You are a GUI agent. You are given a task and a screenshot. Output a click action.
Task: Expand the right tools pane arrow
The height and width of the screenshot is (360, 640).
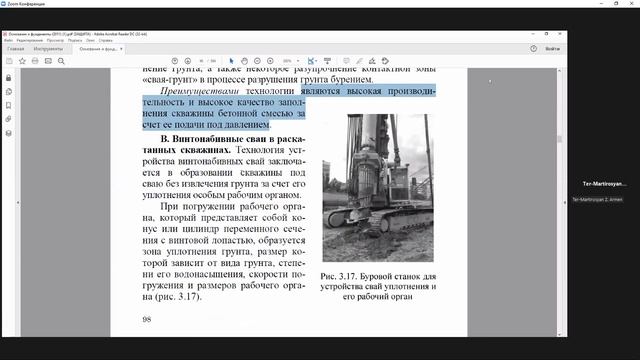pos(564,202)
